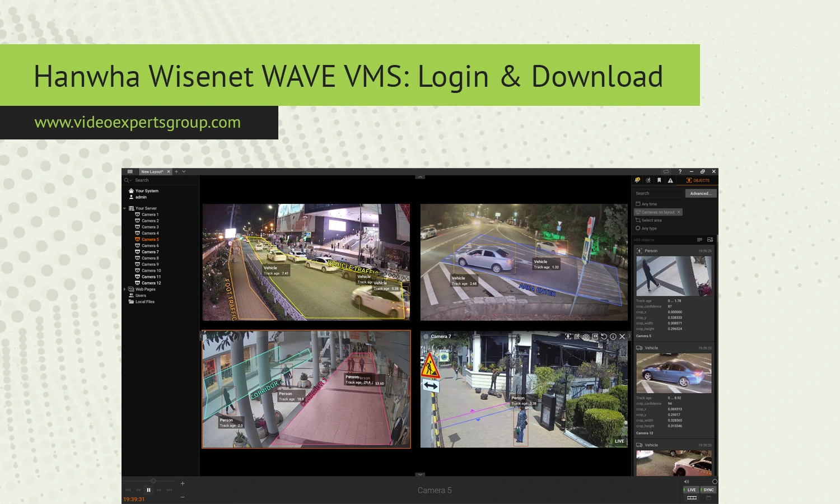Viewport: 840px width, 504px height.
Task: Open the resource search filter dropdown
Action: tap(128, 180)
